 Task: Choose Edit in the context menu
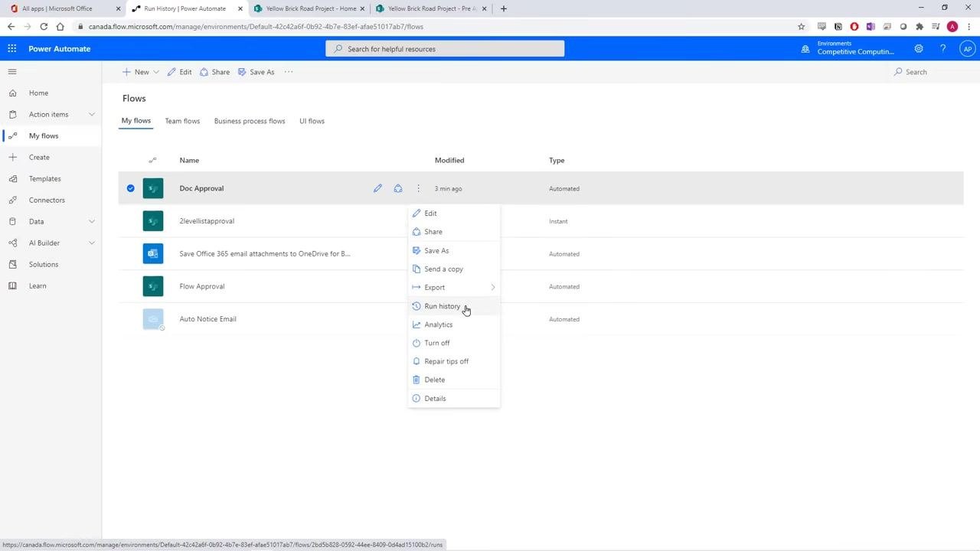pyautogui.click(x=454, y=214)
